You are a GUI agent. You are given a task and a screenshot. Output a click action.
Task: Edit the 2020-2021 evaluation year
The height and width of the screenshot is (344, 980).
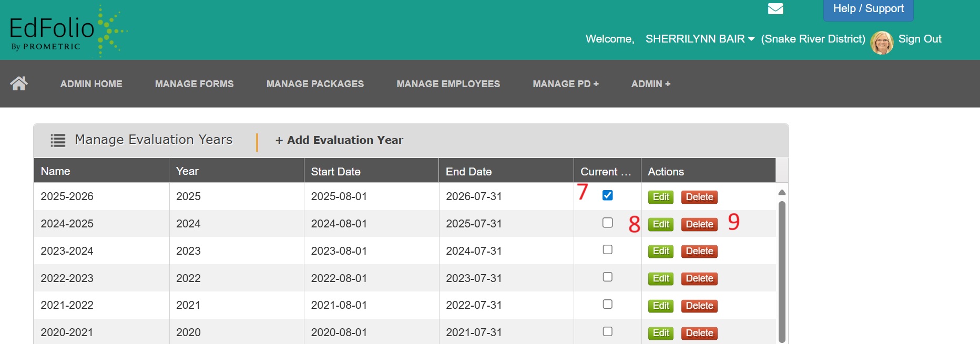coord(661,333)
